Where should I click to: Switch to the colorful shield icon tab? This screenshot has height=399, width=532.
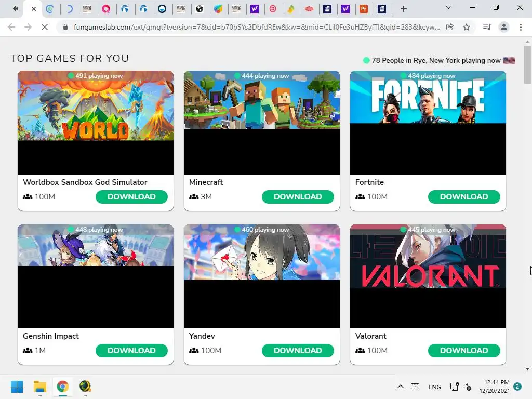(x=219, y=9)
